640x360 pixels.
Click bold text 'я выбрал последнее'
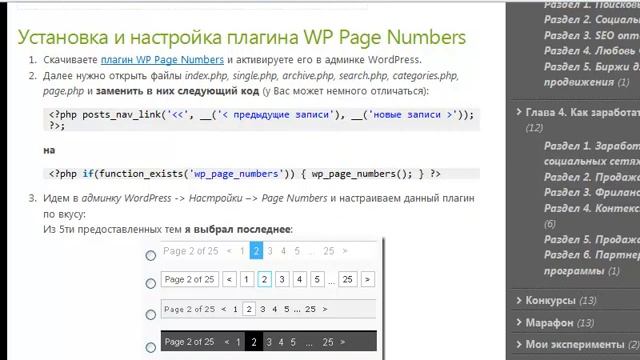point(238,229)
